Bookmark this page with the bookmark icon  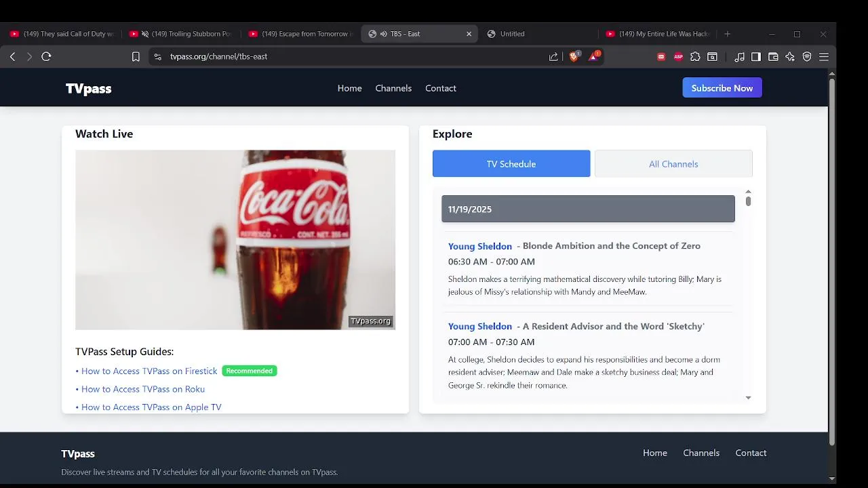(x=136, y=57)
